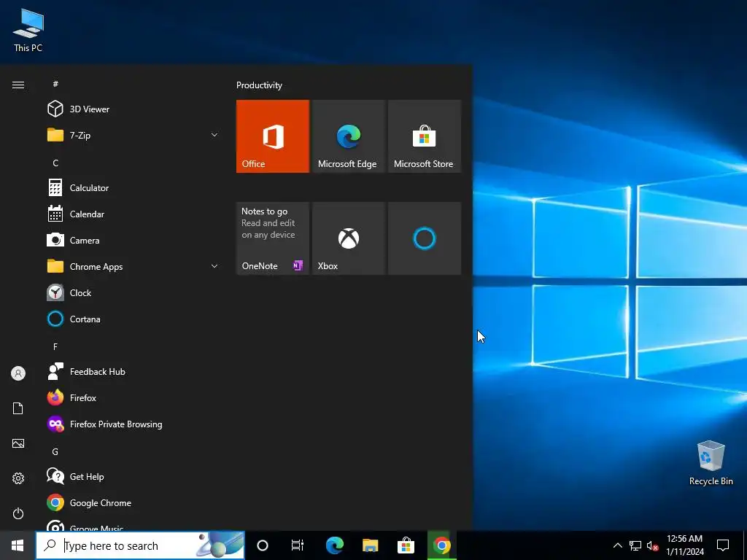This screenshot has width=747, height=560.
Task: Open File Explorer from the taskbar
Action: (370, 545)
